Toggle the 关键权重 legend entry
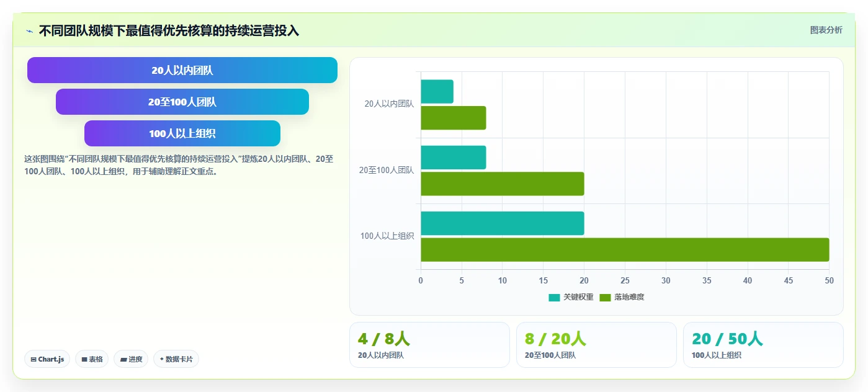 pyautogui.click(x=571, y=297)
